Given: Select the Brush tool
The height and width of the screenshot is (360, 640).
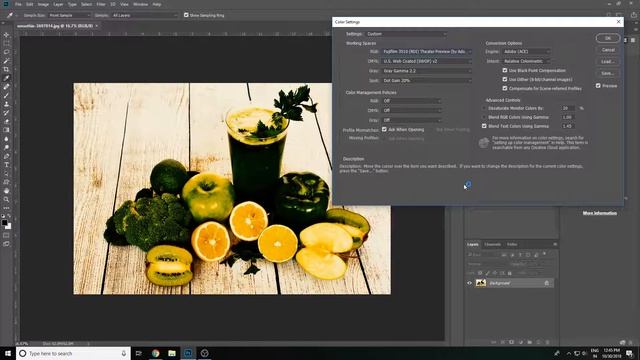Looking at the screenshot, I should pos(6,95).
